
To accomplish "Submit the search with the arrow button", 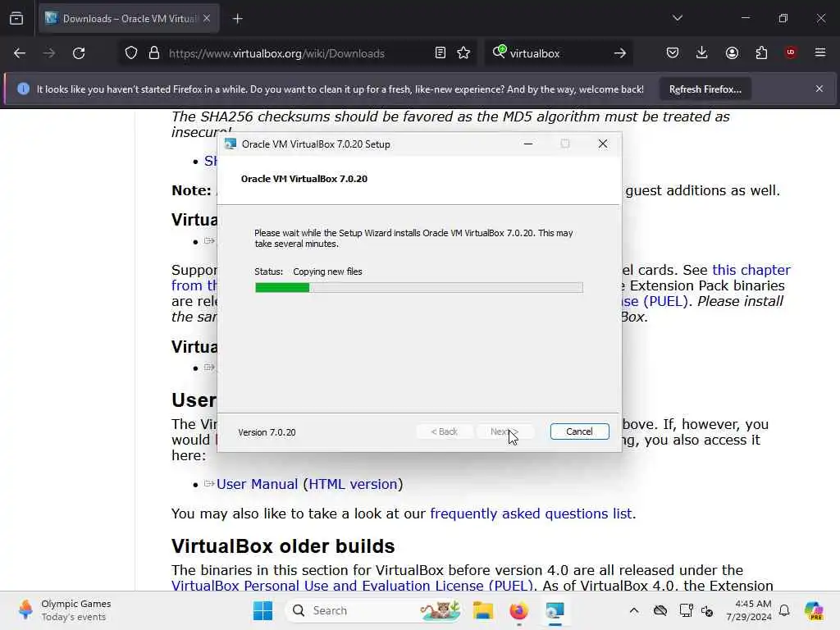I will coord(620,53).
